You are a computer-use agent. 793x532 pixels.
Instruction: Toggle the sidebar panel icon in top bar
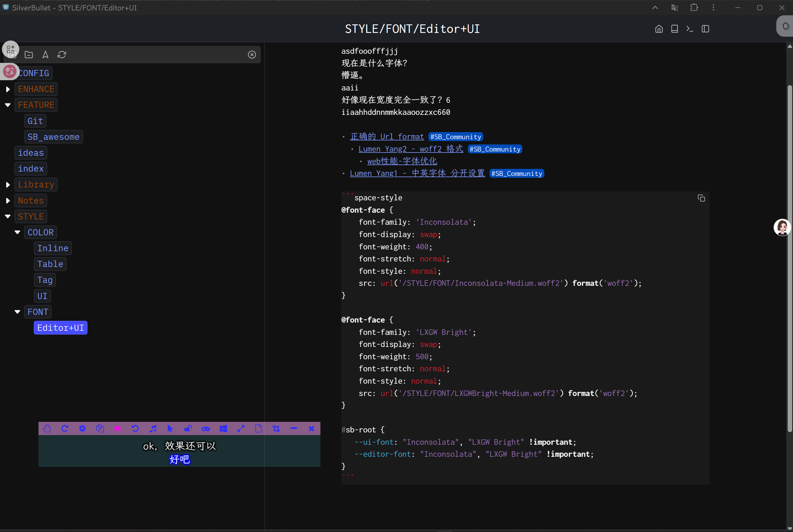click(x=705, y=29)
